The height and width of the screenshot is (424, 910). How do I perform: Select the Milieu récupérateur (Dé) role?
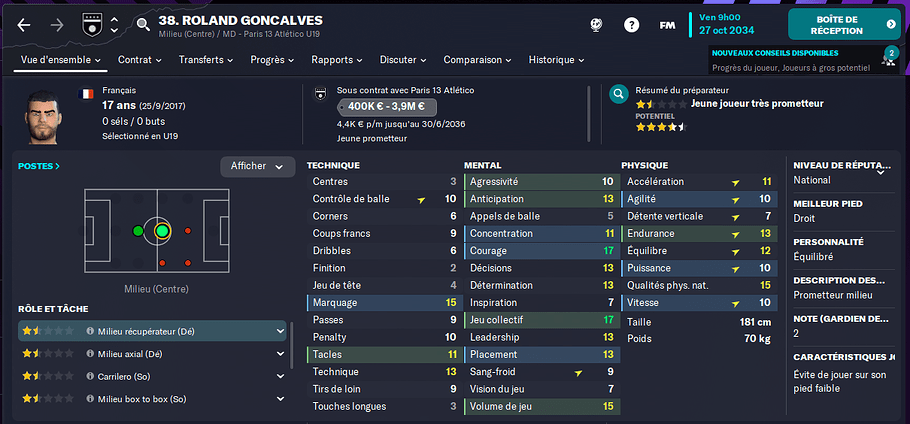tap(152, 332)
